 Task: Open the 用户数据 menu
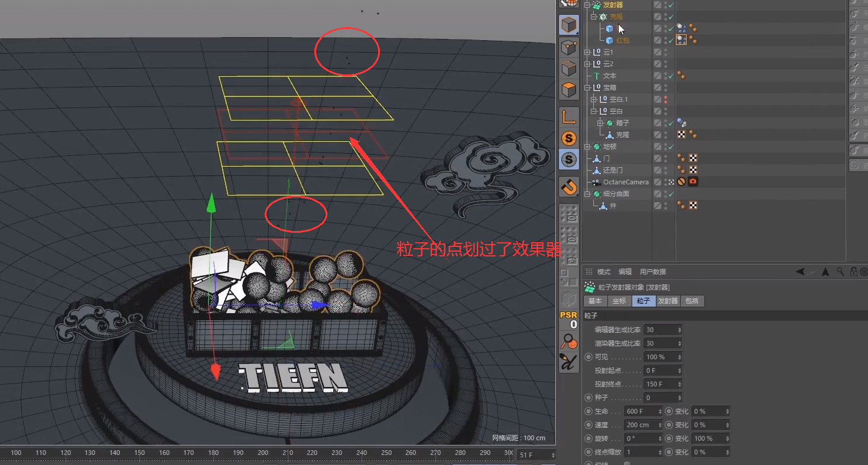click(x=653, y=272)
